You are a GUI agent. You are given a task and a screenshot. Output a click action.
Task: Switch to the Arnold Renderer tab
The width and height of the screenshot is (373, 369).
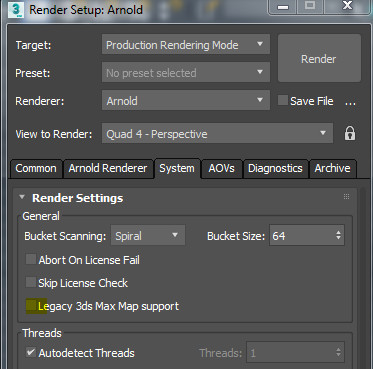(x=108, y=168)
